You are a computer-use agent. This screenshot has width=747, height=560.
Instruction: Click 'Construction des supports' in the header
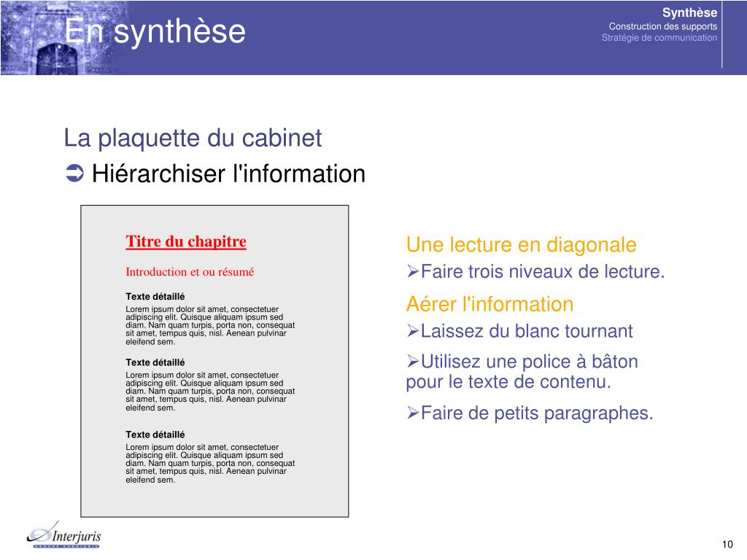tap(662, 26)
